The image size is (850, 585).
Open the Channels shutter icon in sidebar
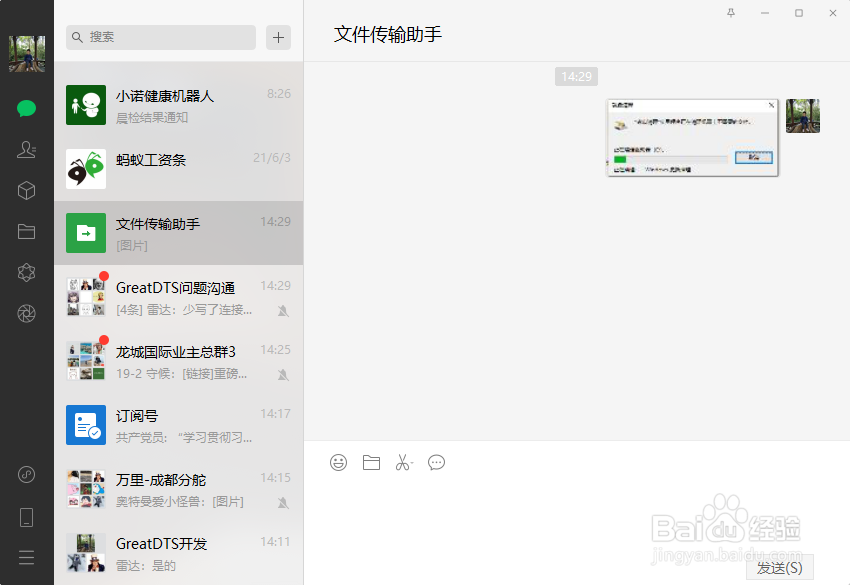pos(26,313)
